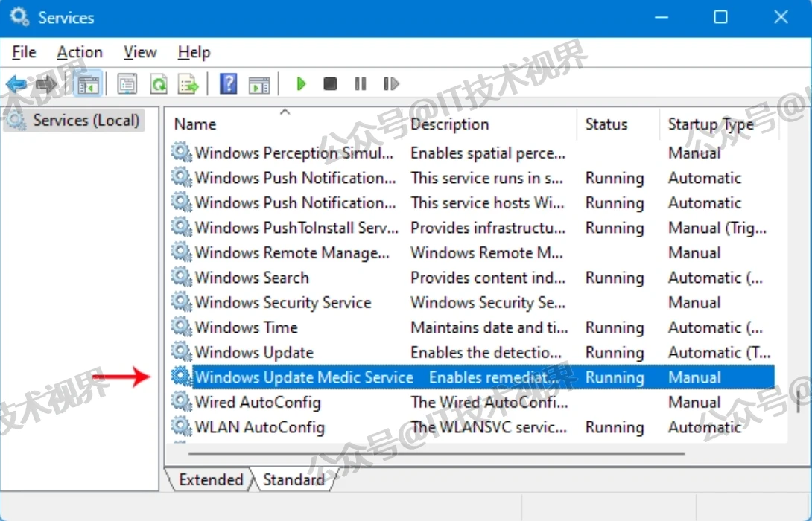Click the Pause Service icon
This screenshot has width=812, height=521.
[x=361, y=84]
